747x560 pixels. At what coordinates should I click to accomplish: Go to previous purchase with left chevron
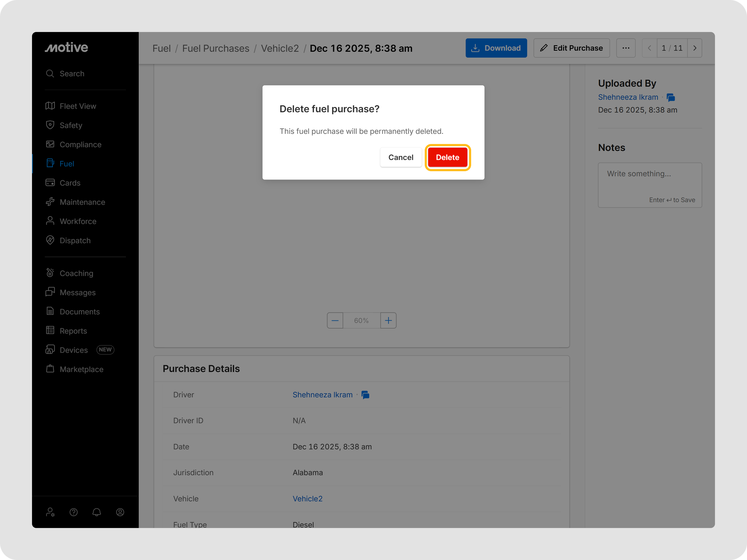click(649, 48)
